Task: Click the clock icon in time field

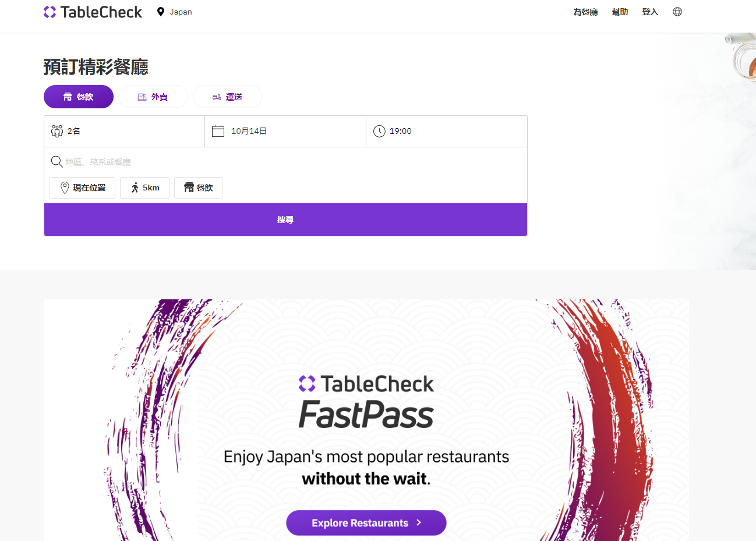Action: point(379,131)
